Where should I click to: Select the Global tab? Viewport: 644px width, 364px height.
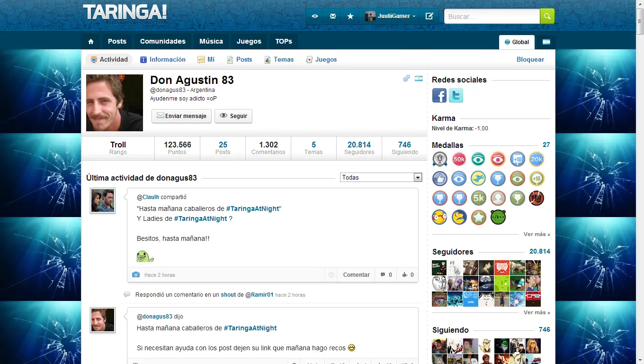(517, 42)
